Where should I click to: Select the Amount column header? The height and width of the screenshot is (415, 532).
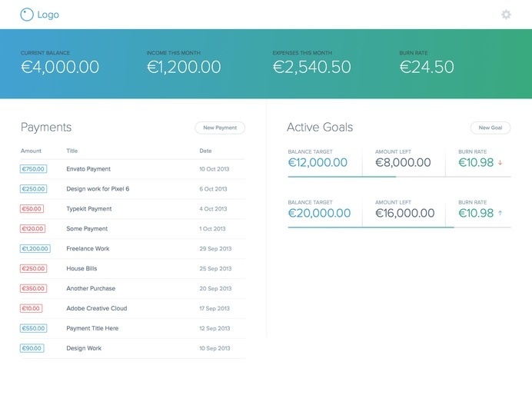pos(31,151)
